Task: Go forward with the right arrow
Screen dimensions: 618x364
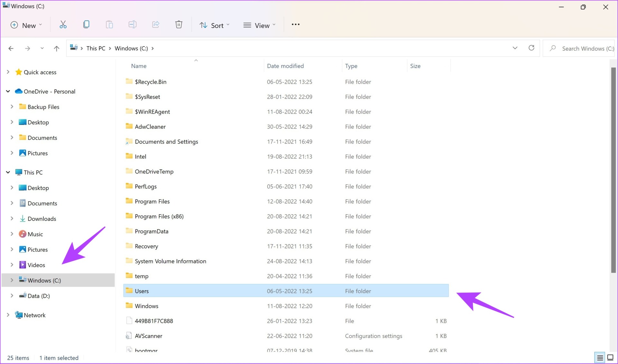Action: pos(28,49)
